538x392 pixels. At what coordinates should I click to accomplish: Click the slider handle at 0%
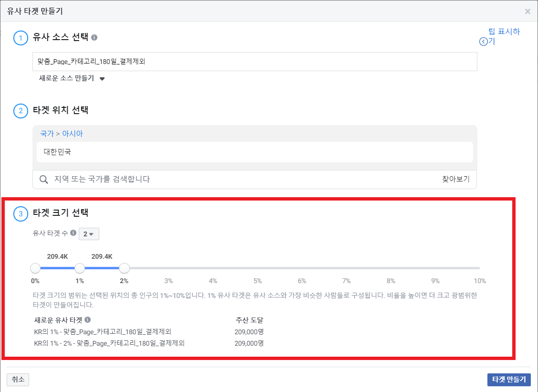click(35, 268)
